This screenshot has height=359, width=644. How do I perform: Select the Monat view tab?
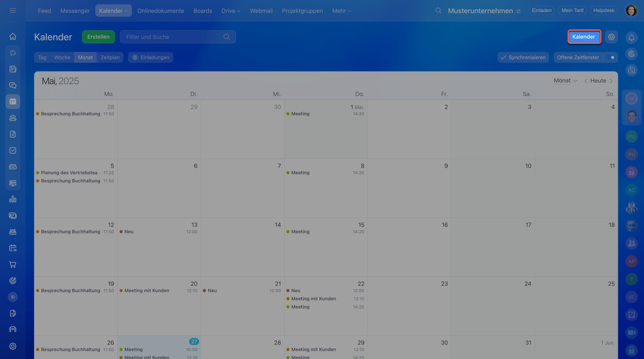coord(86,57)
